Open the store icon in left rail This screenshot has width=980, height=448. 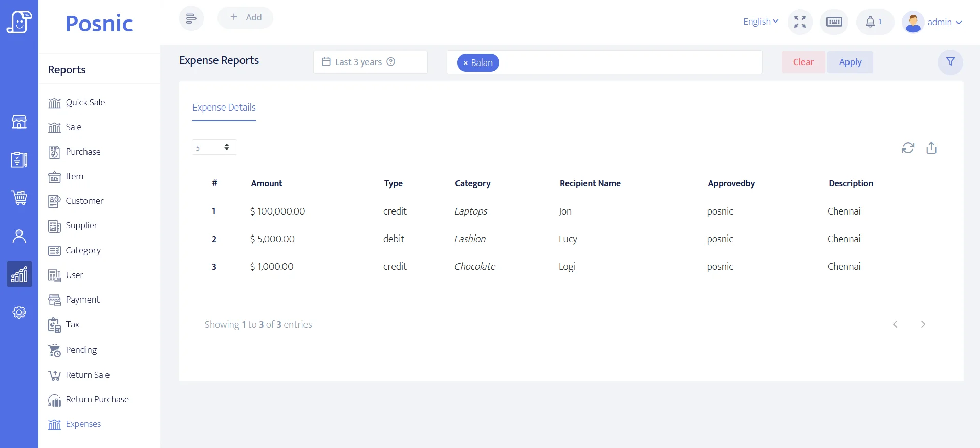pos(19,122)
